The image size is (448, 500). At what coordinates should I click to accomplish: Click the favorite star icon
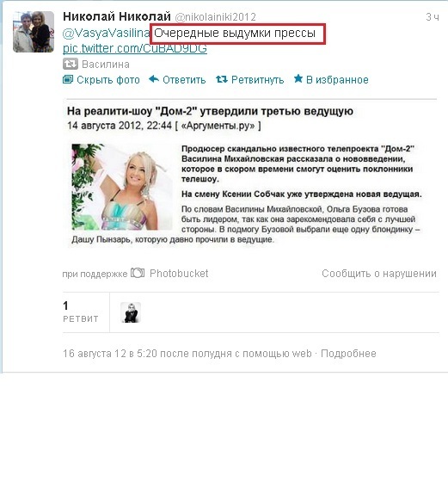298,78
